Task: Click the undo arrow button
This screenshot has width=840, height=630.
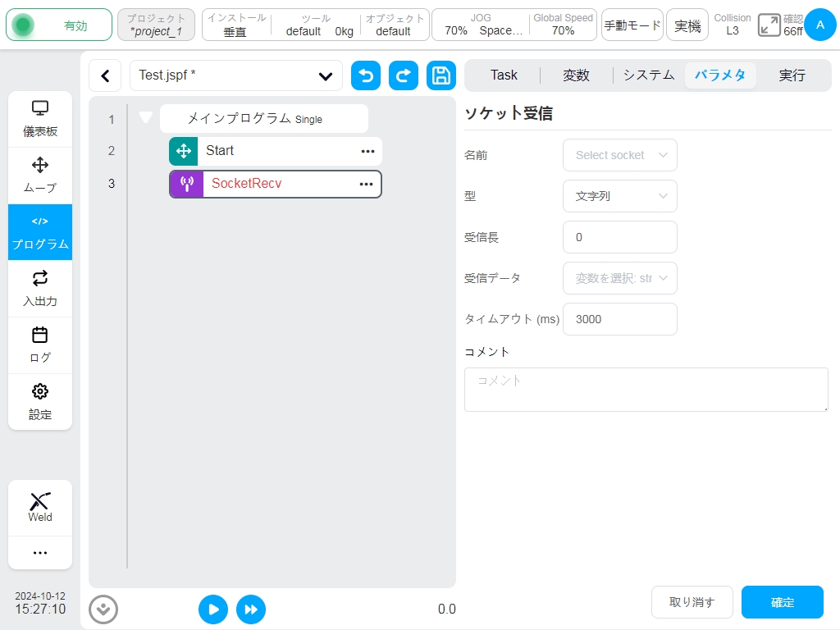Action: pos(366,75)
